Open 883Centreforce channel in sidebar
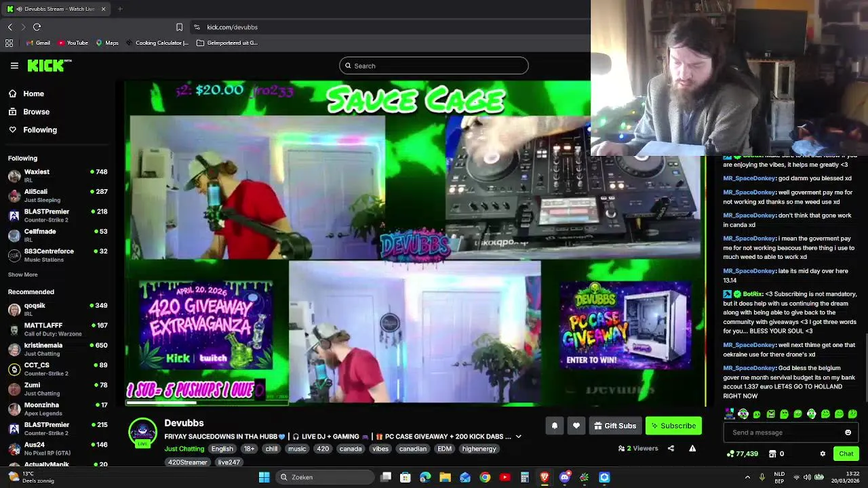This screenshot has width=868, height=488. [x=58, y=255]
